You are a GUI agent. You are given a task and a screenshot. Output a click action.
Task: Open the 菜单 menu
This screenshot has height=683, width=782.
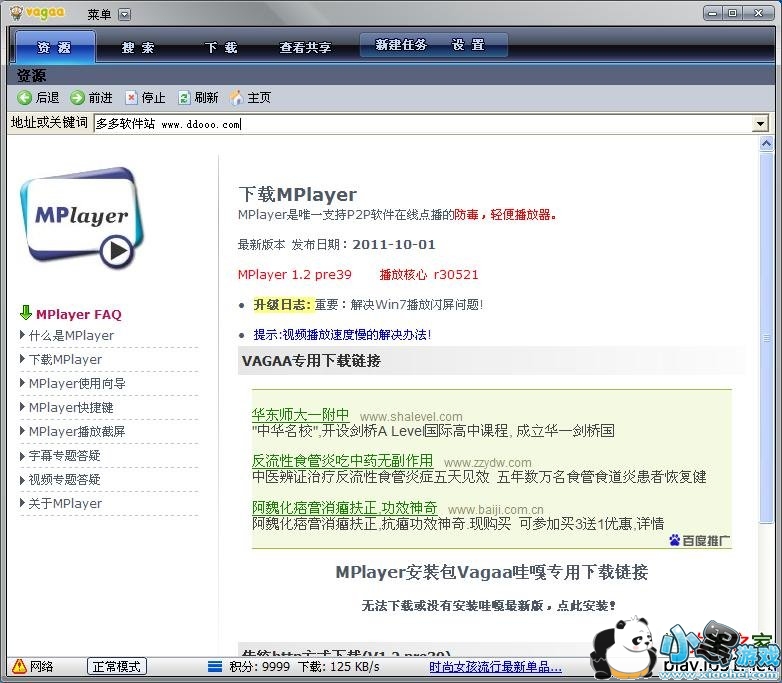[99, 15]
